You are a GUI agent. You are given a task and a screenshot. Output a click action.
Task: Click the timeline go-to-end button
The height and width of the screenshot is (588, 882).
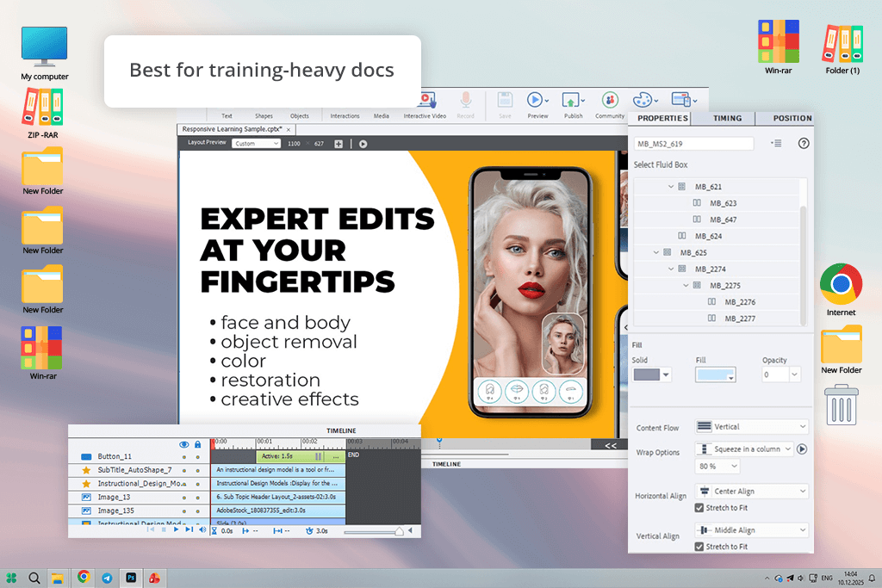click(189, 529)
